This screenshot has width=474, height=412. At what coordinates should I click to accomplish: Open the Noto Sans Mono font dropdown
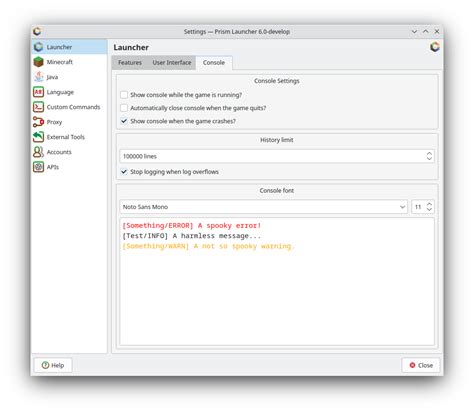[263, 207]
